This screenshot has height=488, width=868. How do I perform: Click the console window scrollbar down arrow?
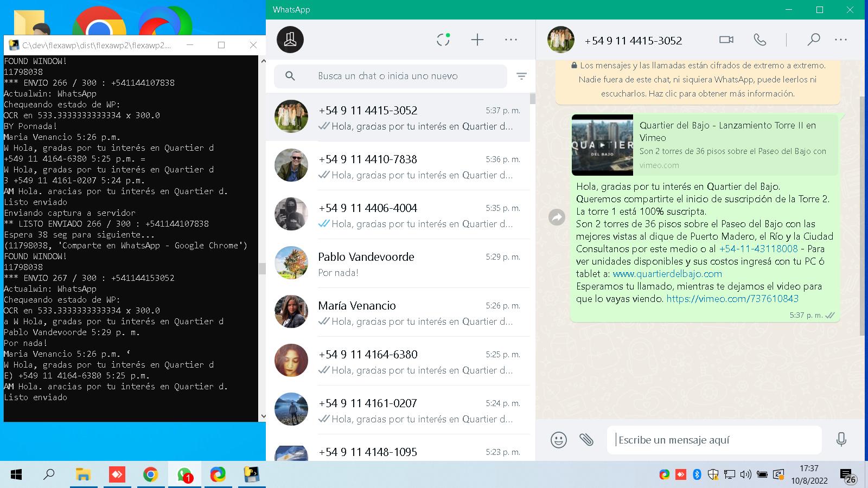(263, 416)
